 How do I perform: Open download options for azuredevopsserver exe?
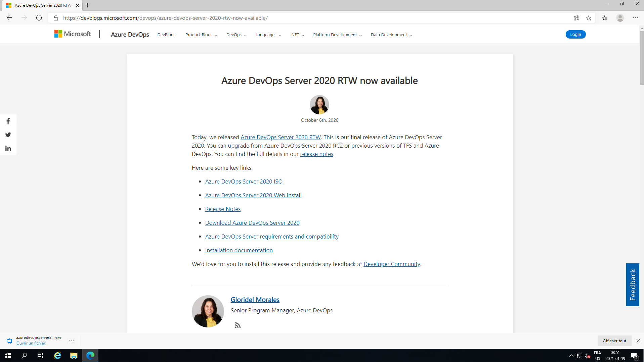[71, 341]
